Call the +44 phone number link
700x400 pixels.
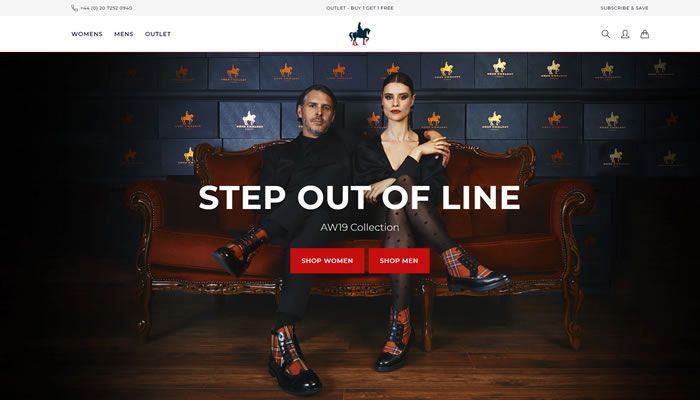(106, 8)
